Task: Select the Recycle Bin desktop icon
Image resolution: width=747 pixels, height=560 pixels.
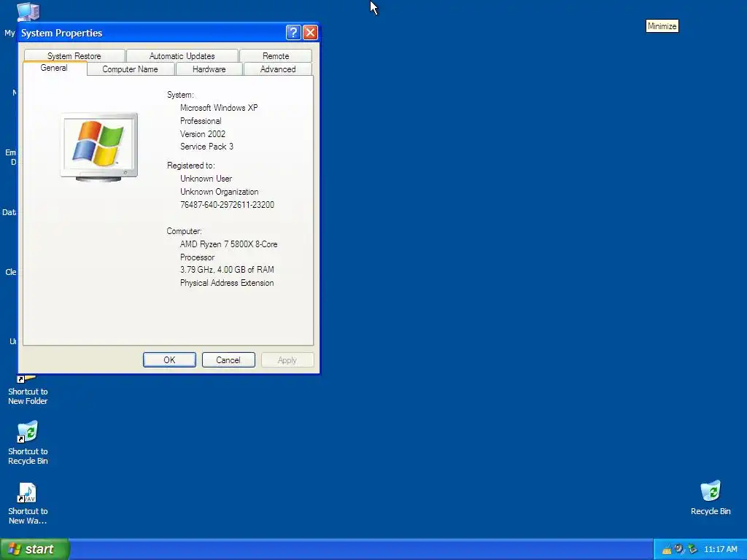Action: pos(711,497)
